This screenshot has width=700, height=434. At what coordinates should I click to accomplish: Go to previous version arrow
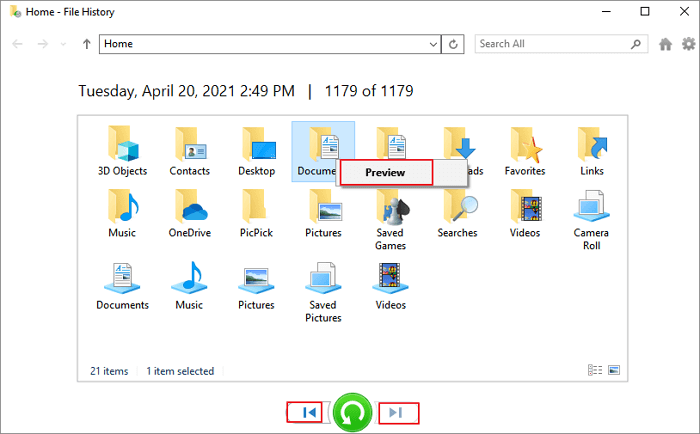310,413
